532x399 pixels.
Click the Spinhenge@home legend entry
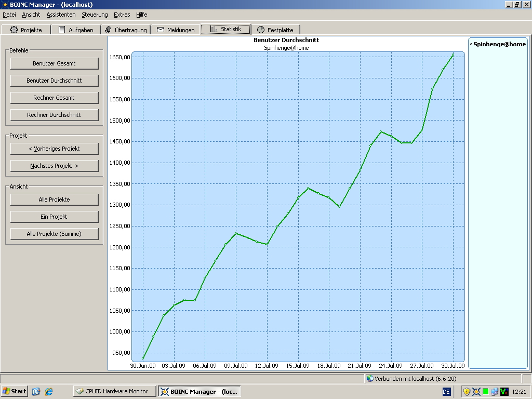(498, 44)
